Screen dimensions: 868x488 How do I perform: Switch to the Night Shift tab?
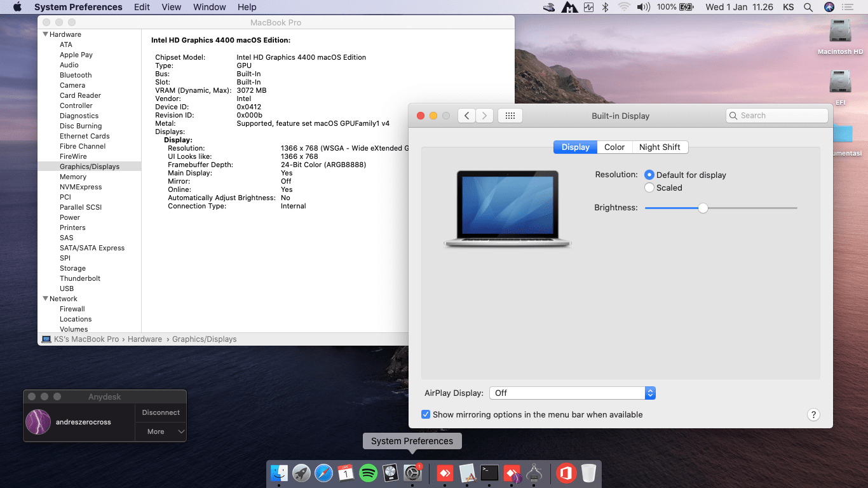pos(660,147)
